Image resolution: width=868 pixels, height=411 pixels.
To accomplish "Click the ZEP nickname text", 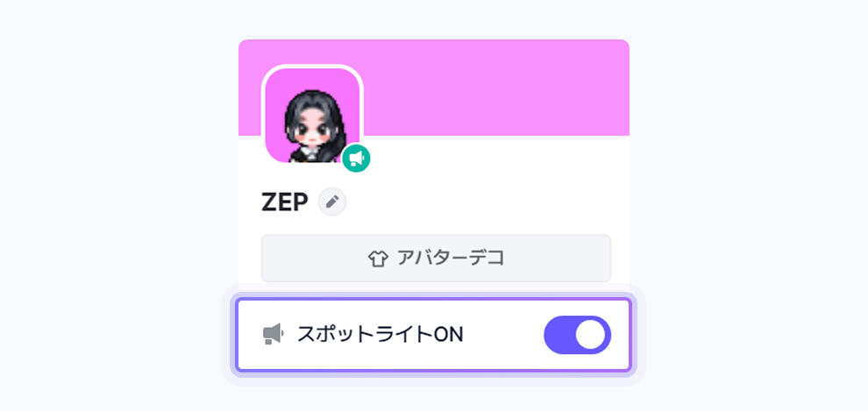I will (285, 202).
